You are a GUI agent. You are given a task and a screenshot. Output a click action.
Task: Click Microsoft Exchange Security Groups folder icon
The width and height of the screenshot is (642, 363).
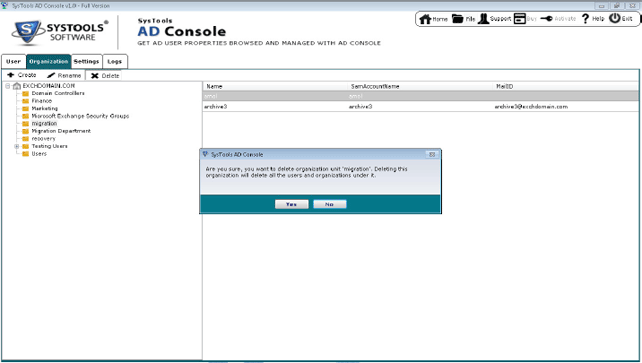[25, 116]
